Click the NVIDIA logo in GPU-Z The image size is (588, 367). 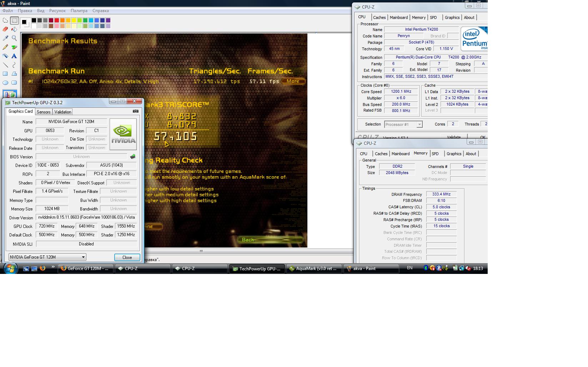(123, 134)
